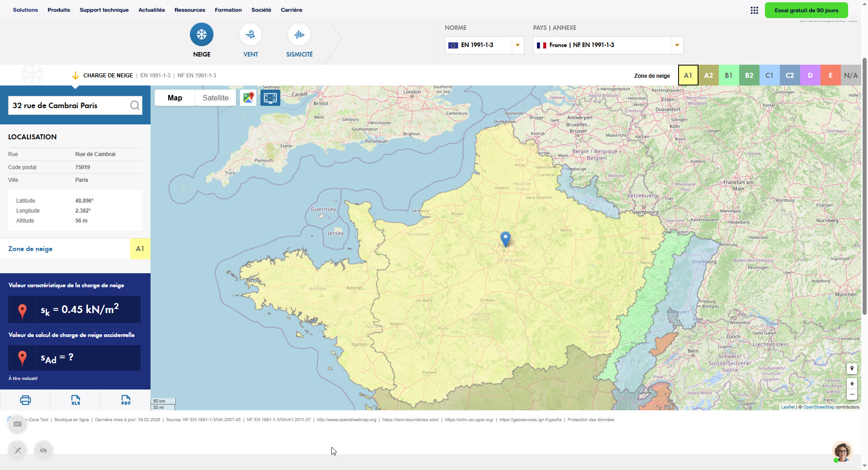Highlight snow zone E in the legend
Screen dimensions: 868x470
click(x=830, y=75)
